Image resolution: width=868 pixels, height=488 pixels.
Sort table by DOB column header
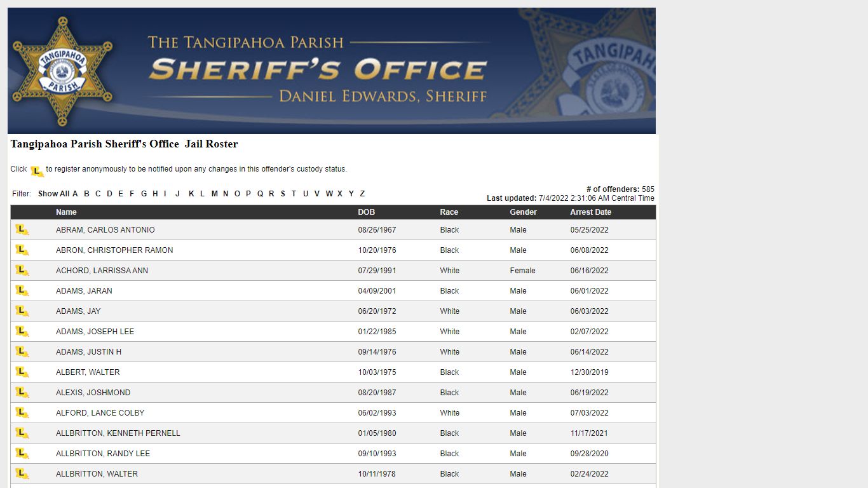click(x=367, y=212)
